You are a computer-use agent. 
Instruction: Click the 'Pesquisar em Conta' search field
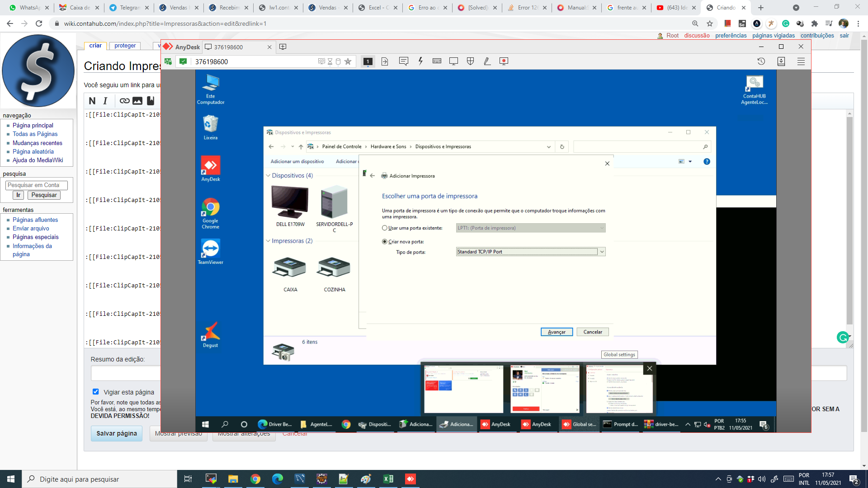[x=37, y=185]
